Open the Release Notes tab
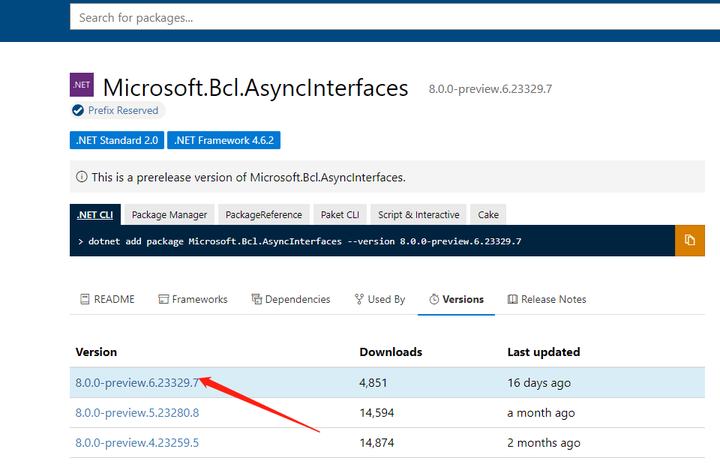This screenshot has height=464, width=720. point(546,299)
